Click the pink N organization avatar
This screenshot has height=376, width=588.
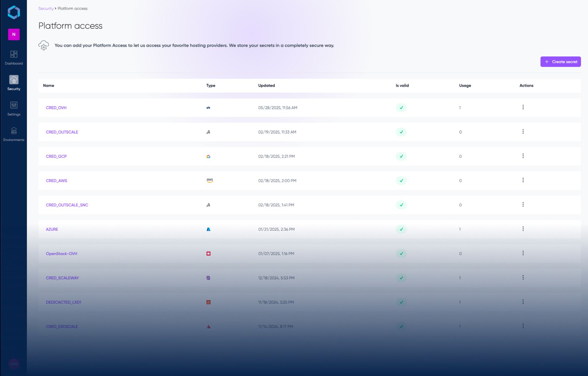tap(14, 34)
